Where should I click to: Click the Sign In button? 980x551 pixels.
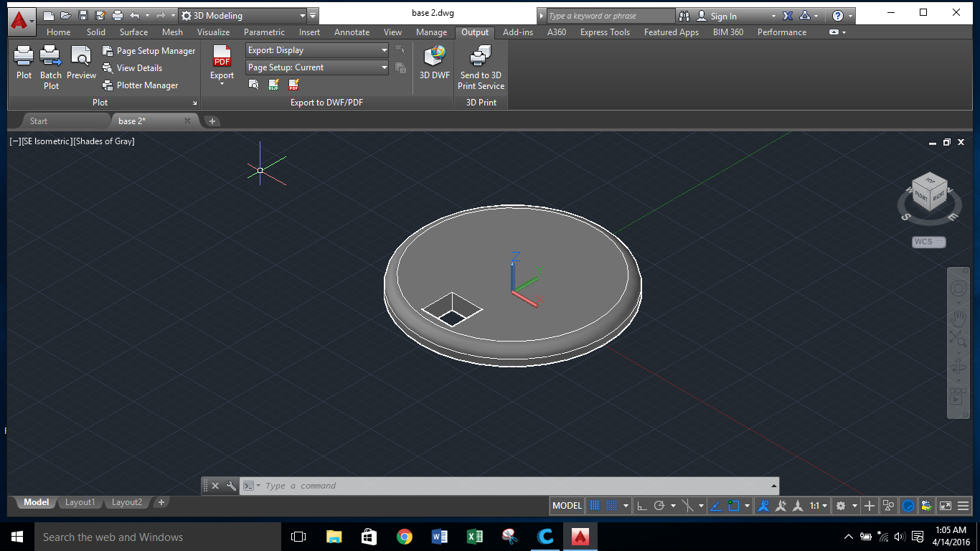724,16
